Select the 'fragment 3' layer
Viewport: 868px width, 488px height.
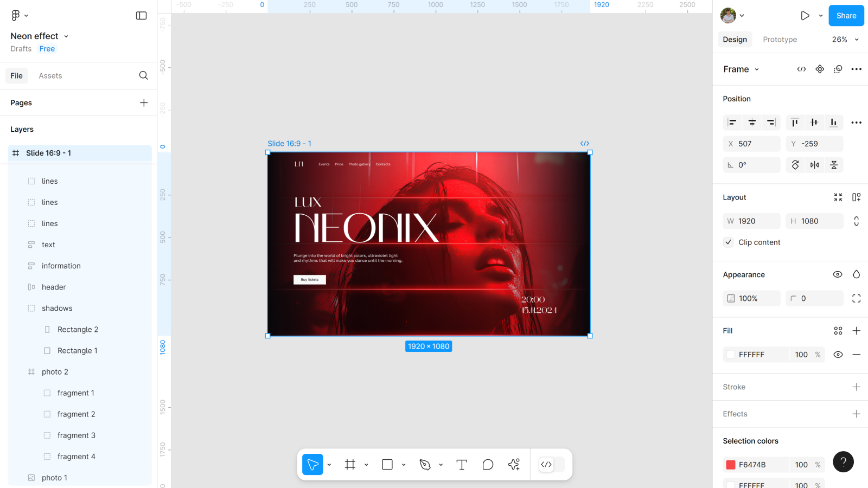click(x=76, y=435)
